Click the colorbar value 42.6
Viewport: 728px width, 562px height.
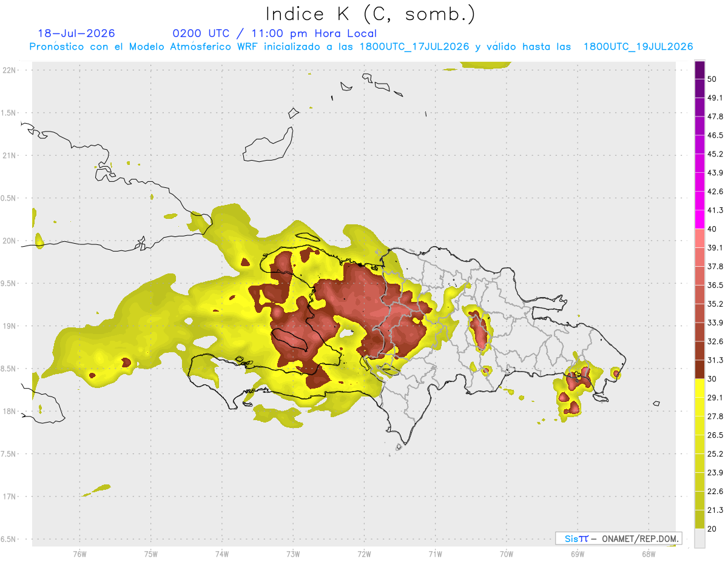click(x=715, y=192)
